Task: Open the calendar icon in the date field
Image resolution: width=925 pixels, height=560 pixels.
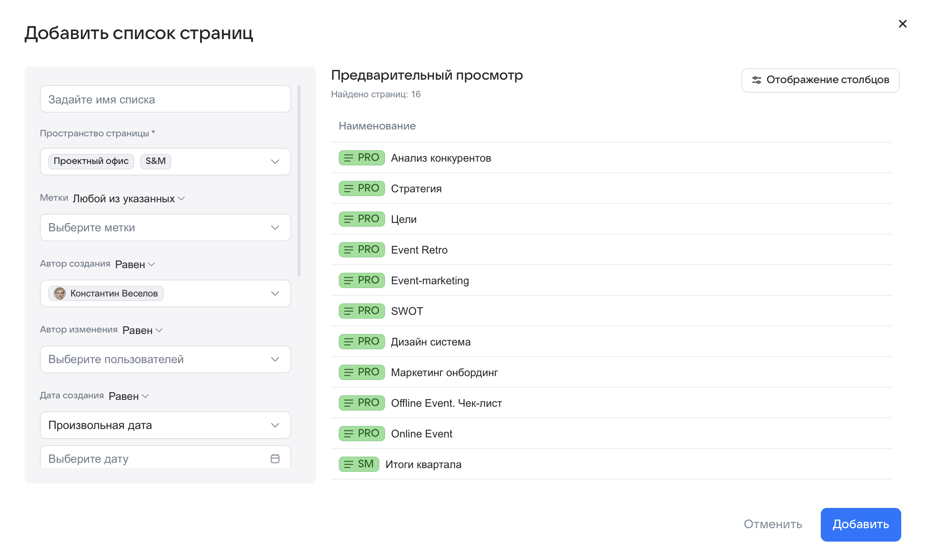Action: (x=275, y=458)
